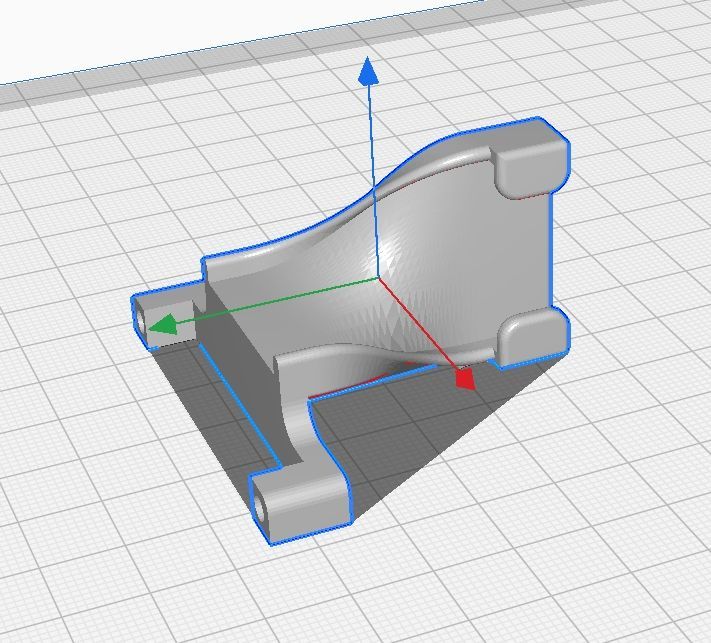Click the blue Z-axis arrow handle

368,72
